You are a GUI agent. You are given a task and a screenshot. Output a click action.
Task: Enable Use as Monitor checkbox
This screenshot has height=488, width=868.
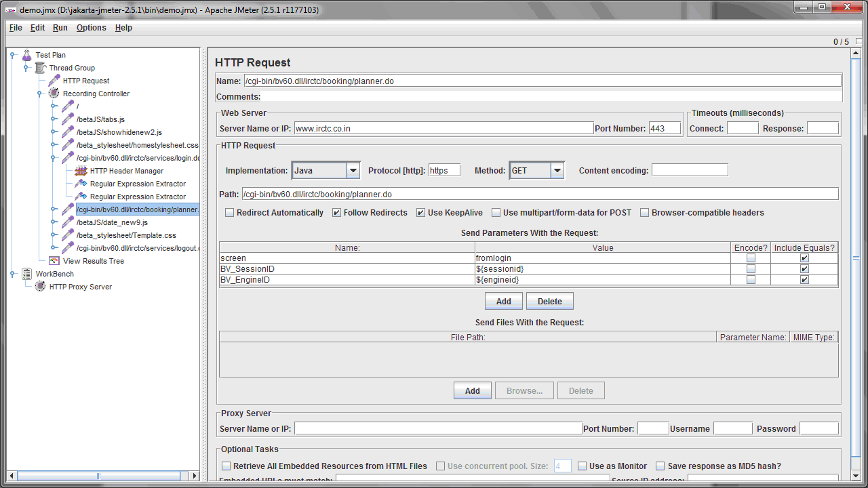click(583, 466)
